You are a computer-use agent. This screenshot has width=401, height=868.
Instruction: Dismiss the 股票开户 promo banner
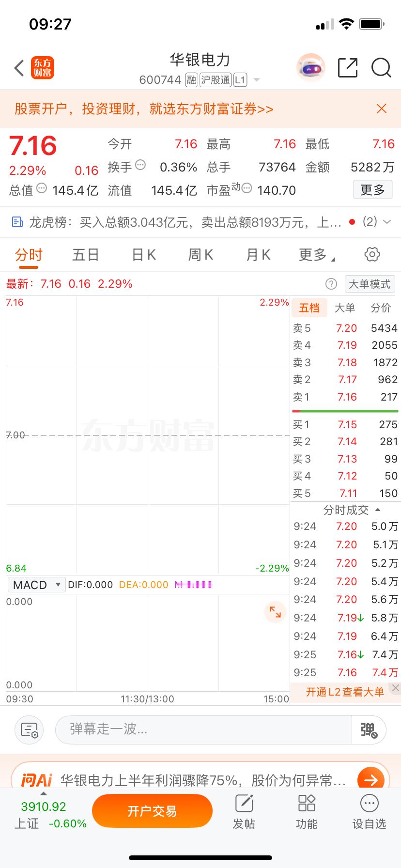point(382,108)
